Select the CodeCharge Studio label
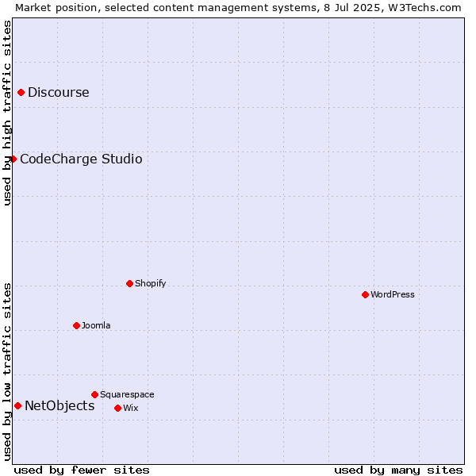Viewport: 476px width, 476px height. (81, 159)
